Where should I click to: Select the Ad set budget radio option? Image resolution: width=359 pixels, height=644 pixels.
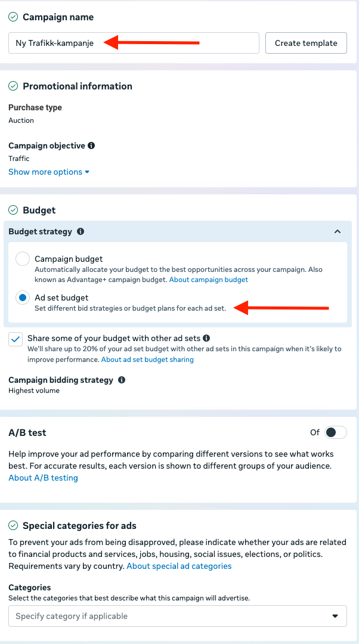(23, 297)
